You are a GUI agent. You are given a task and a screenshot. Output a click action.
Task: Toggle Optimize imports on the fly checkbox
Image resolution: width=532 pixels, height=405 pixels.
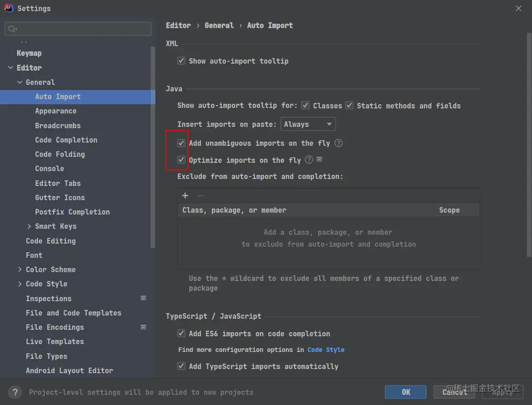(x=181, y=160)
